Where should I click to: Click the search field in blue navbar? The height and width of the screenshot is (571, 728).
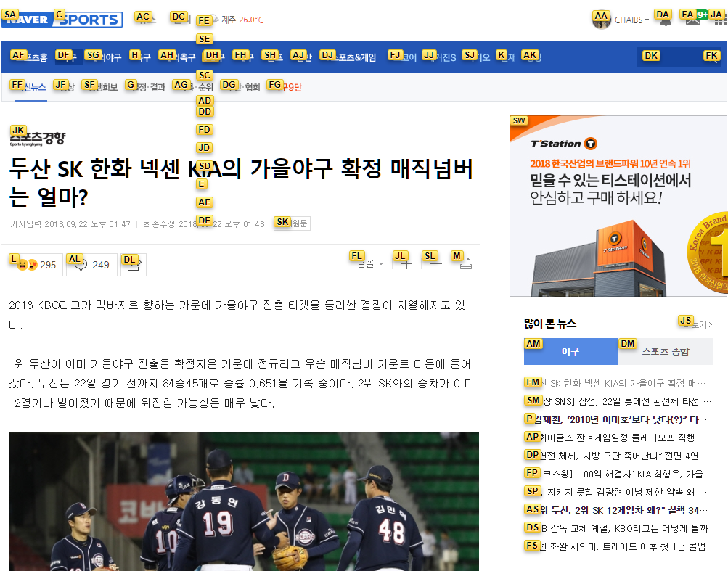669,57
